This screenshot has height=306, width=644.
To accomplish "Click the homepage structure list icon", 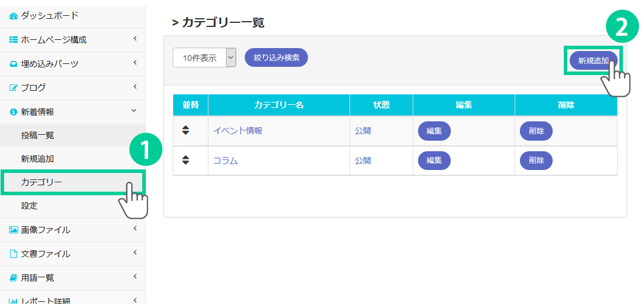I will click(x=13, y=40).
